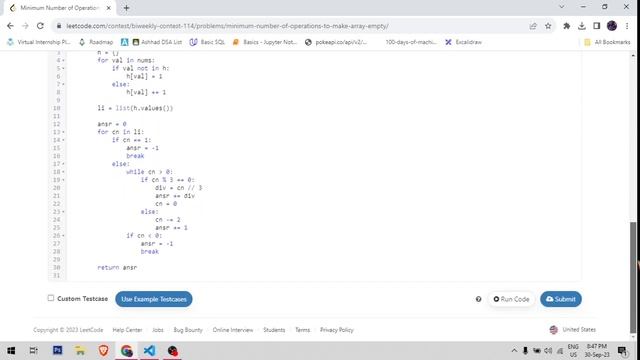Collapse the fold arrow on line 17
The width and height of the screenshot is (640, 360).
(x=63, y=164)
